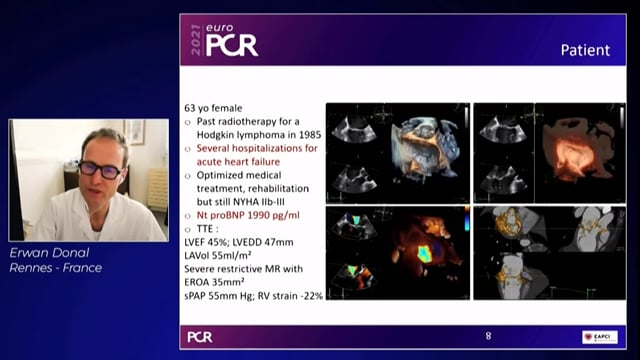
Task: Click 'LVEF 45%; LVEDD 47mm' line
Action: [x=238, y=242]
